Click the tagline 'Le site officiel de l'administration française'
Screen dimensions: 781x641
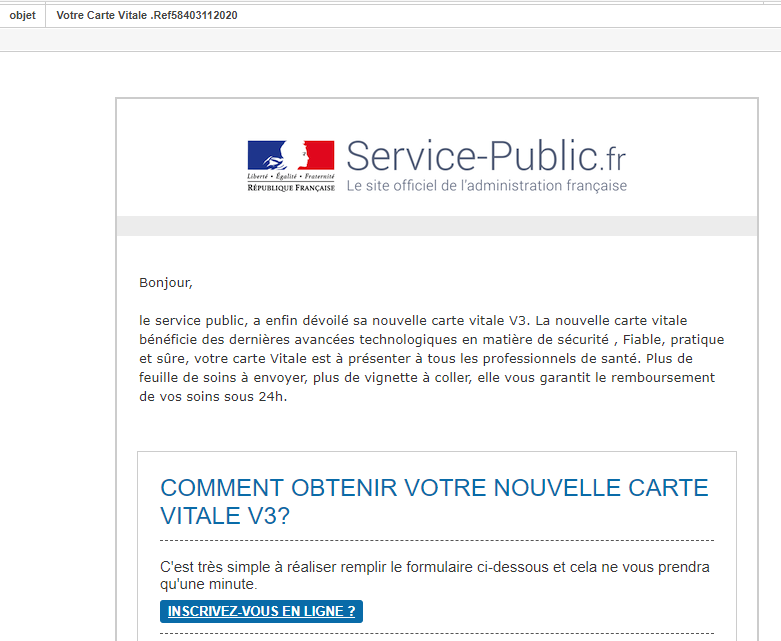(x=487, y=186)
